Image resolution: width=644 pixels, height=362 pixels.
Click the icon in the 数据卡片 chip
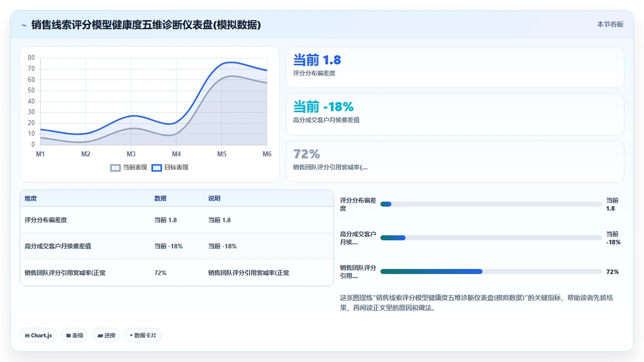pyautogui.click(x=131, y=335)
